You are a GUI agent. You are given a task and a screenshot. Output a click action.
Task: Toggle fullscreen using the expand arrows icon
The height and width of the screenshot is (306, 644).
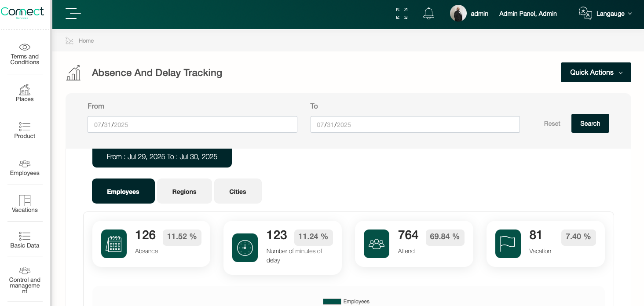(x=401, y=13)
